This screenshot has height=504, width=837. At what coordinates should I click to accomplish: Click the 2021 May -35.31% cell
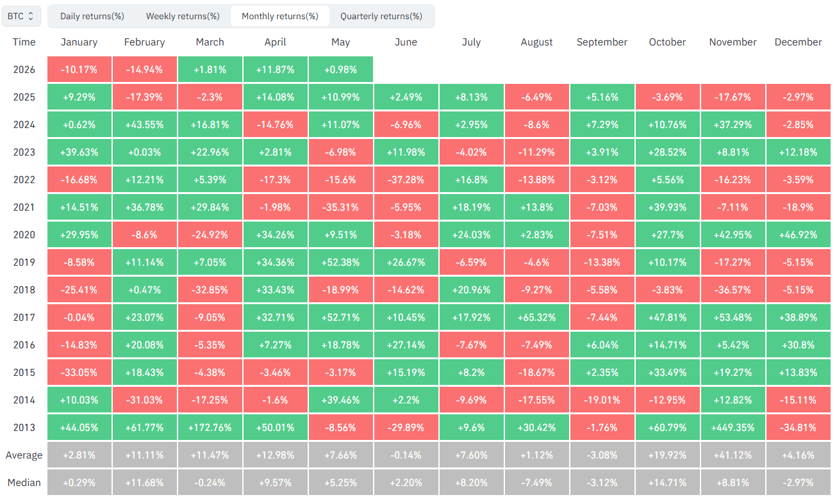pos(341,207)
